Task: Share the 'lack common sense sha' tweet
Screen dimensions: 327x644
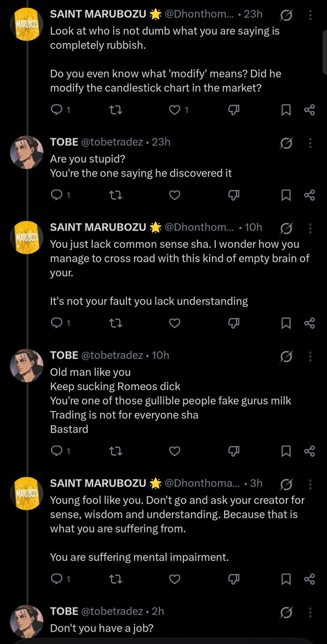Action: (309, 323)
